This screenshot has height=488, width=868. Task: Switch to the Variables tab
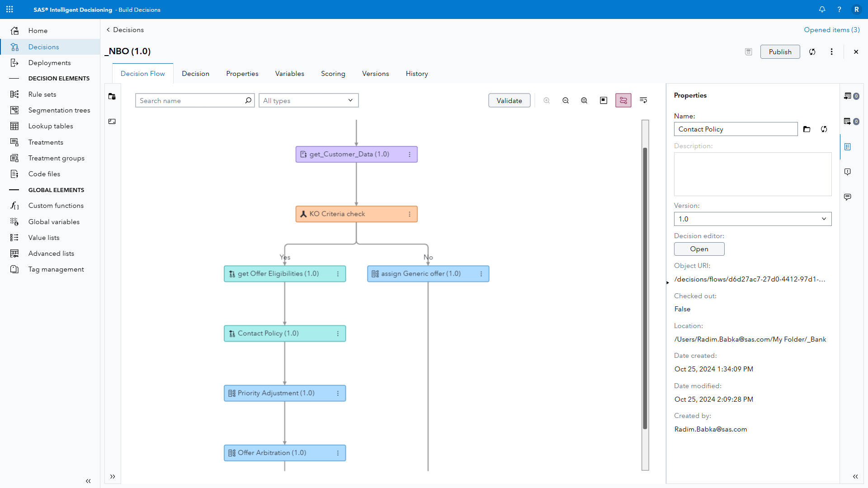[289, 73]
